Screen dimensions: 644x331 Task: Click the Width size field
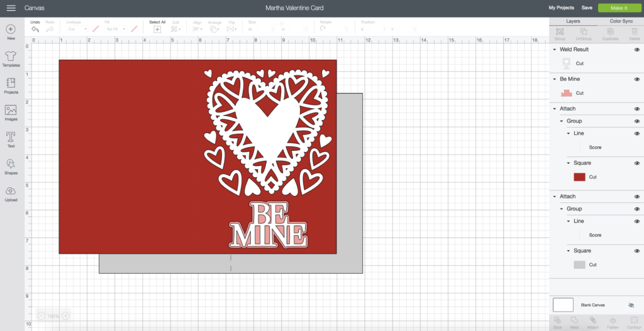pyautogui.click(x=264, y=29)
